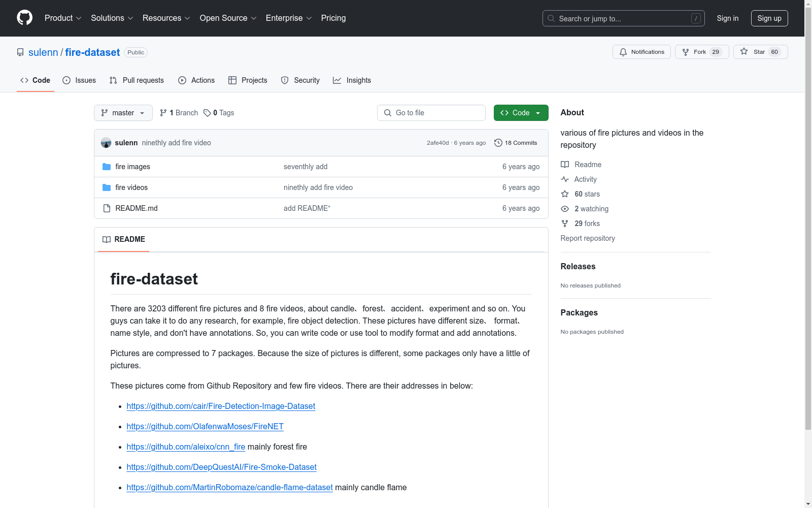The image size is (812, 508).
Task: Open the master branch selector
Action: point(123,113)
